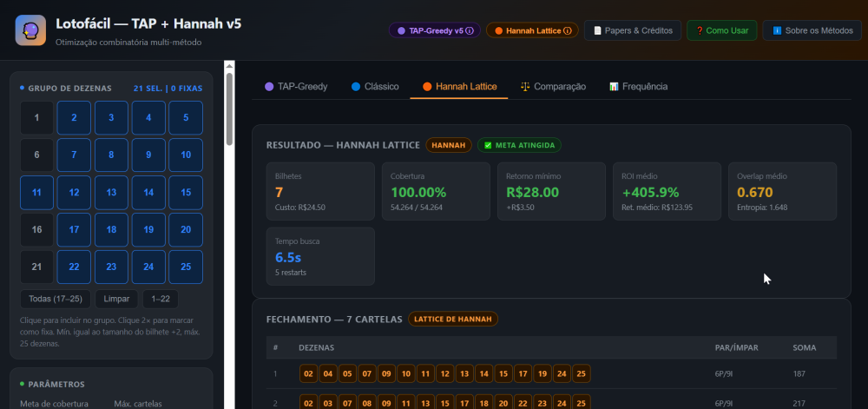
Task: Click the 1–22 range button
Action: click(x=161, y=299)
